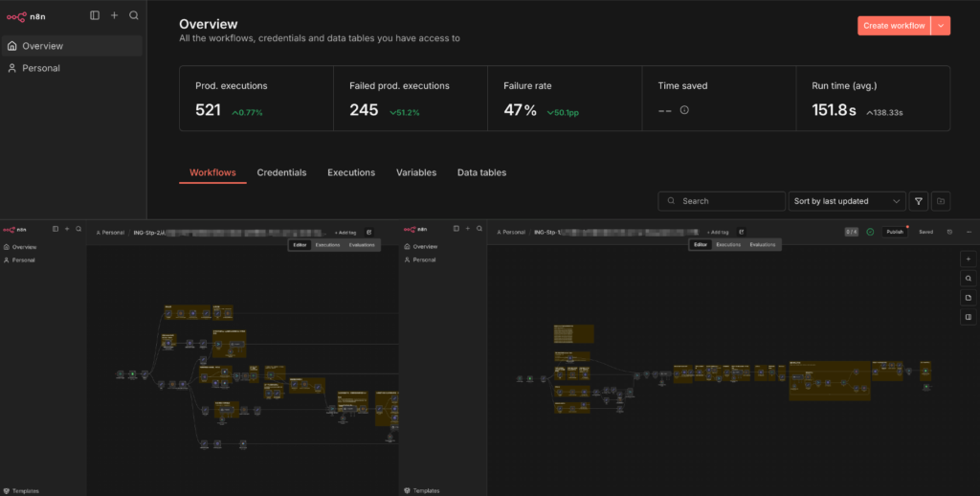Click the filter funnel icon next to sort
Viewport: 980px width, 496px height.
coord(919,201)
